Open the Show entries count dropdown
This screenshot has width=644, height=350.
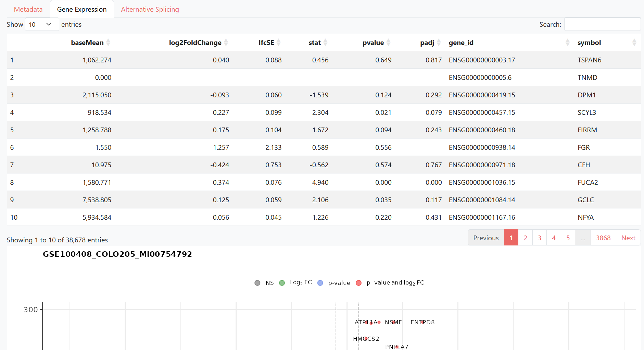click(x=42, y=24)
